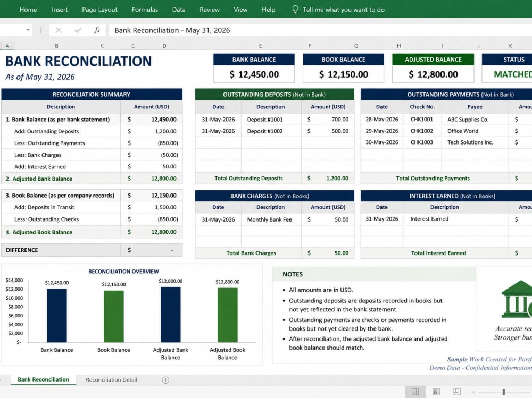Click the zoom slider handle
The image size is (532, 398).
(503, 392)
